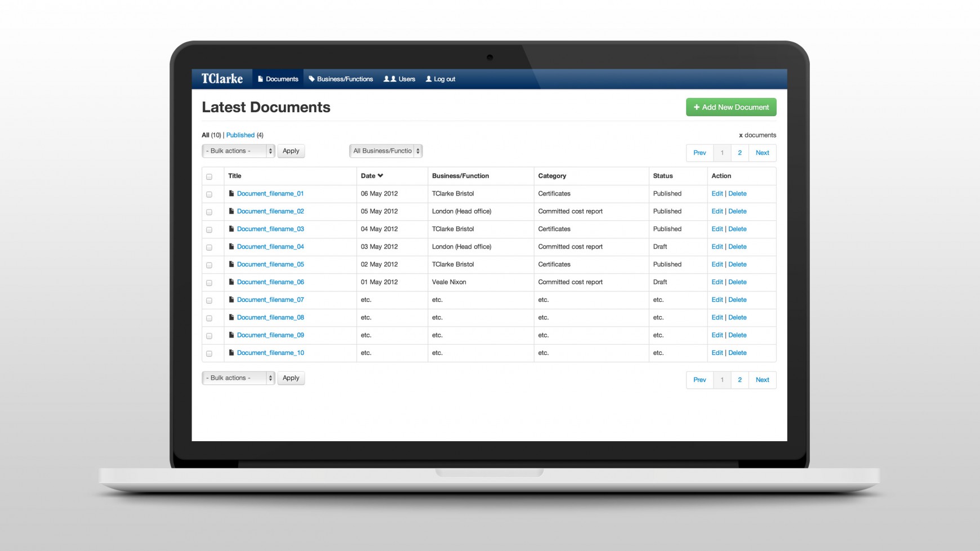The width and height of the screenshot is (980, 551).
Task: Click the file icon beside Document_filename_10
Action: [231, 352]
